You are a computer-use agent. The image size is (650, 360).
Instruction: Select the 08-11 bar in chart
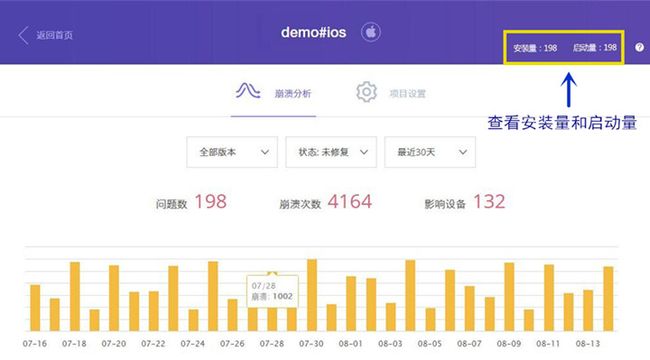[x=549, y=298]
